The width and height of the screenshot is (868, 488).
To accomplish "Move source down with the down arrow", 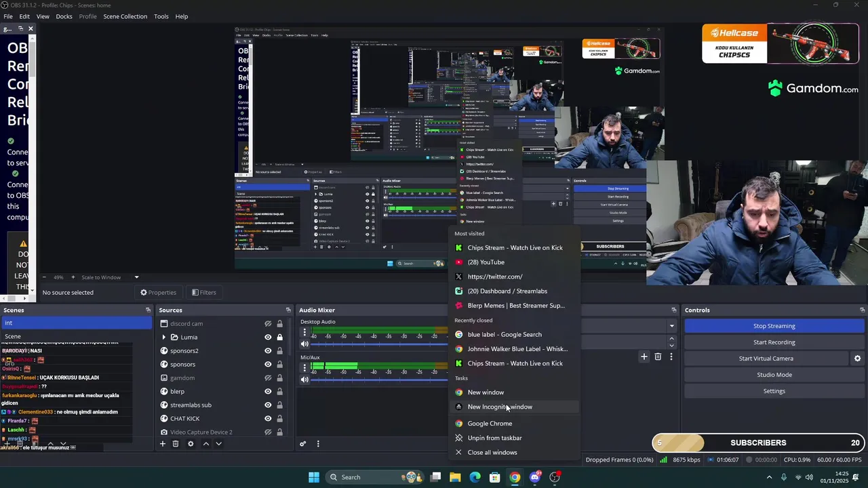I will [x=218, y=444].
